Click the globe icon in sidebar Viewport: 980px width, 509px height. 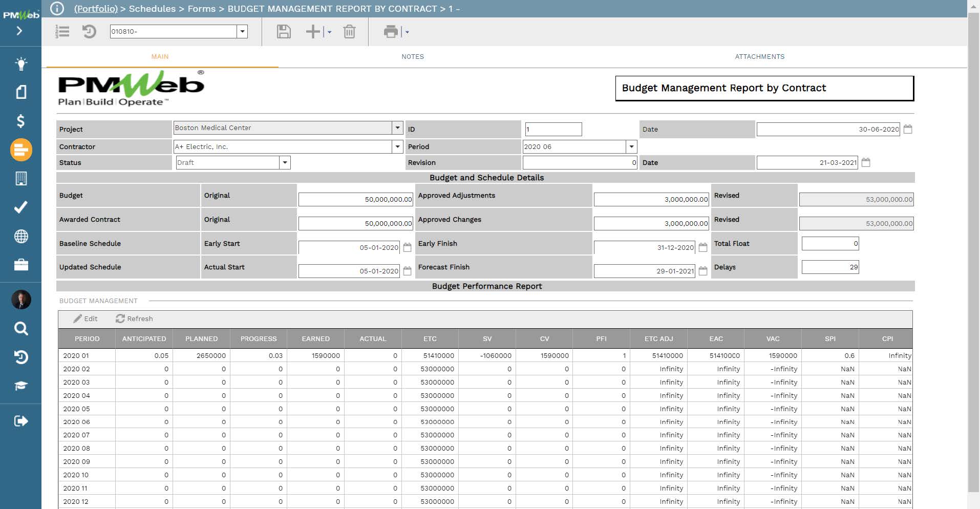[x=20, y=237]
